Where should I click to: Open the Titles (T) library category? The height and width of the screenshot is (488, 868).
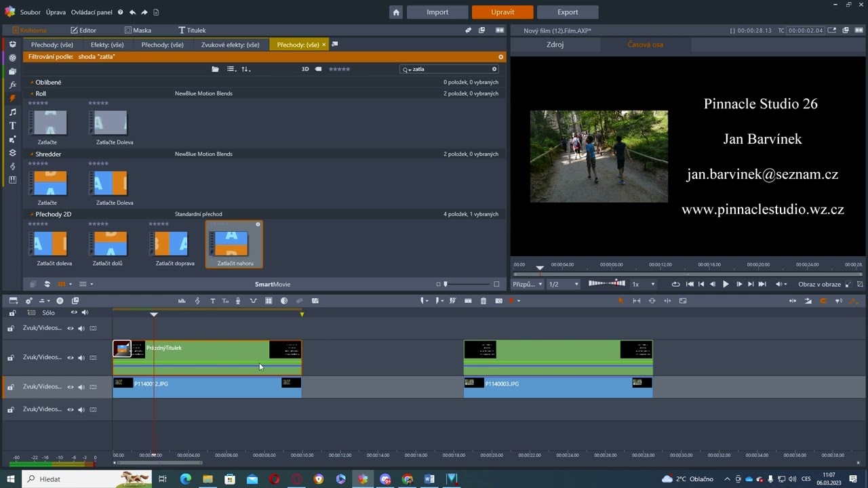coord(12,125)
